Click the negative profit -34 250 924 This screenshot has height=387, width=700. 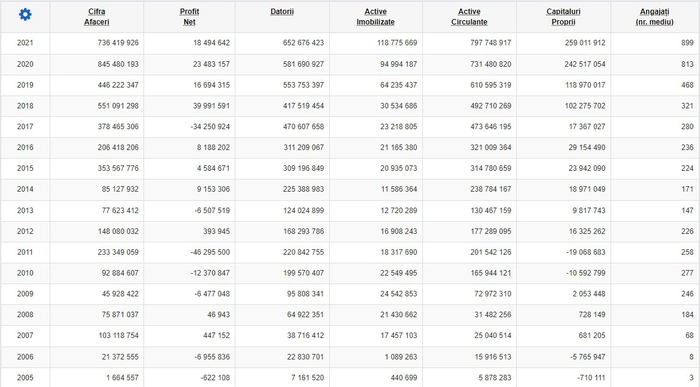pyautogui.click(x=210, y=127)
